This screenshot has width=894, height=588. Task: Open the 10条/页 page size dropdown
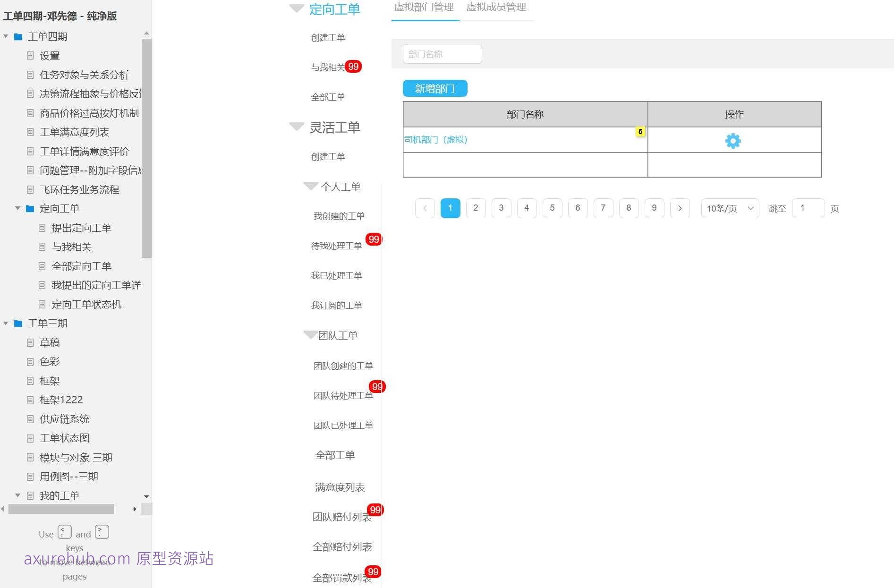729,208
